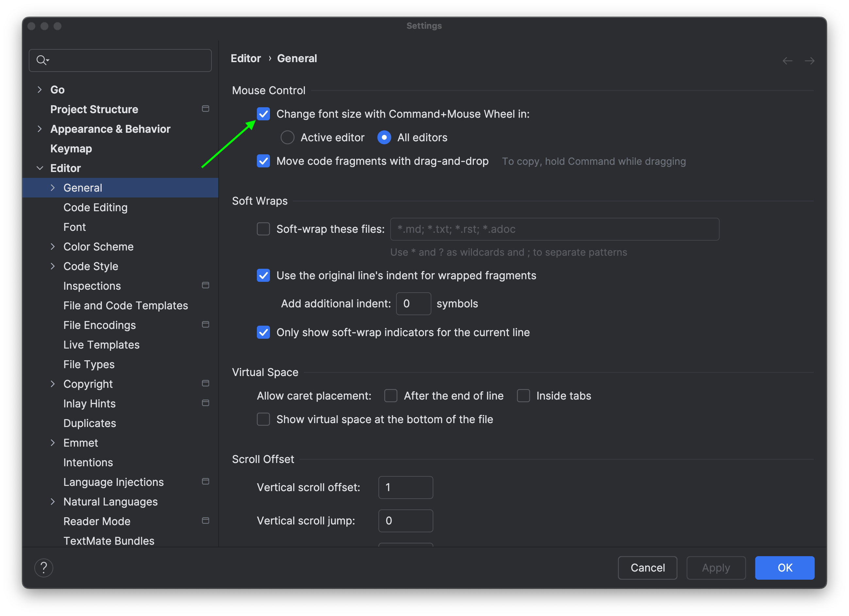This screenshot has width=849, height=616.
Task: Navigate to Font settings
Action: (x=75, y=226)
